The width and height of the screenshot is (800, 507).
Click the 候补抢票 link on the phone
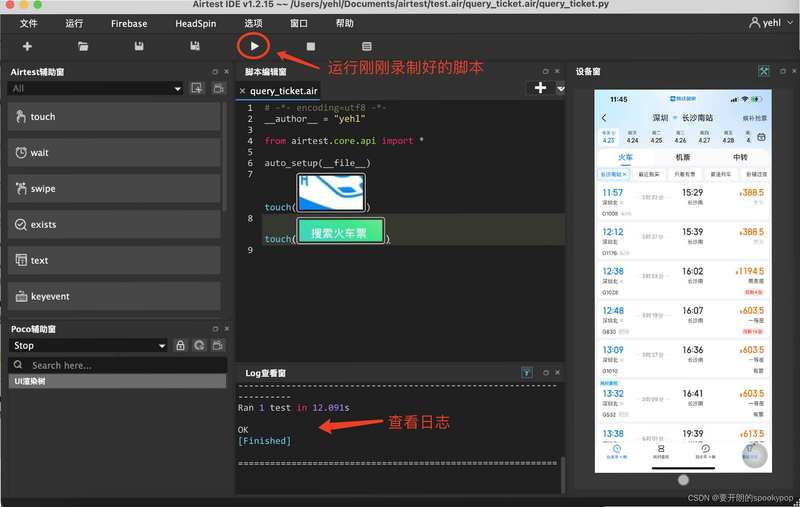(755, 118)
